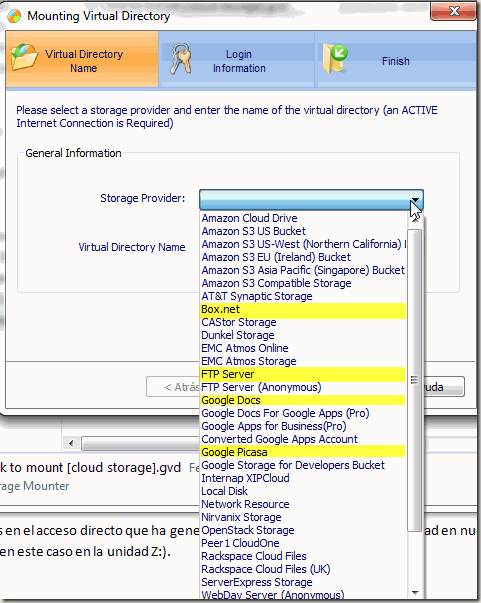
Task: Click the Virtual Directory Name folder icon
Action: (x=24, y=57)
